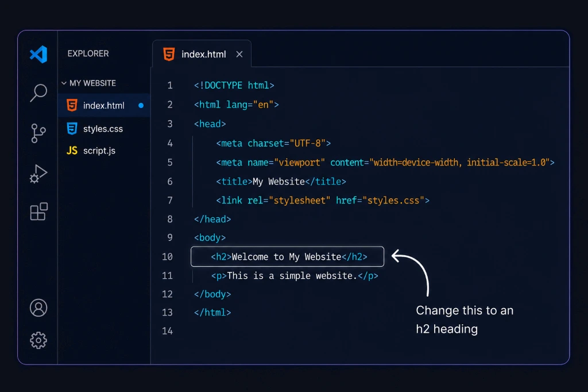The height and width of the screenshot is (392, 588).
Task: Open the Source Control icon
Action: pos(38,133)
